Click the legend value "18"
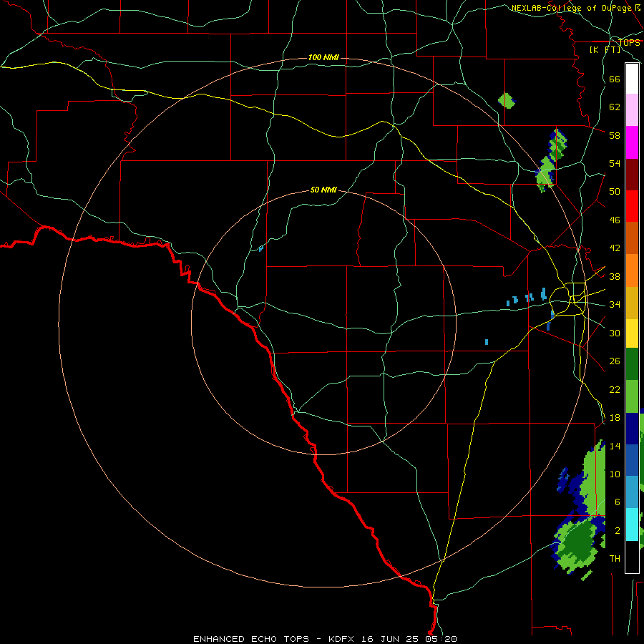The width and height of the screenshot is (644, 644). click(x=615, y=418)
